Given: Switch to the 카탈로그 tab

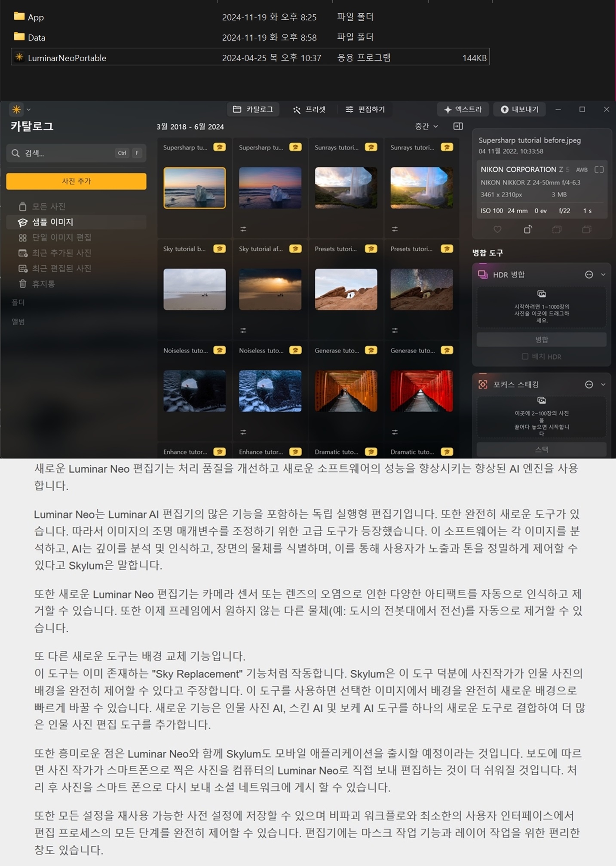Looking at the screenshot, I should [x=253, y=109].
